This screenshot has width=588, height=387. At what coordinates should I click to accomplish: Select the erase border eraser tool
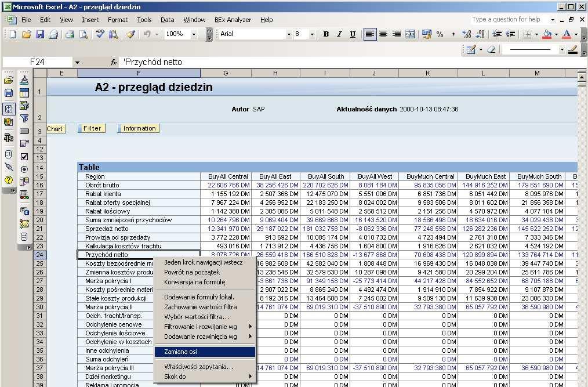[491, 49]
